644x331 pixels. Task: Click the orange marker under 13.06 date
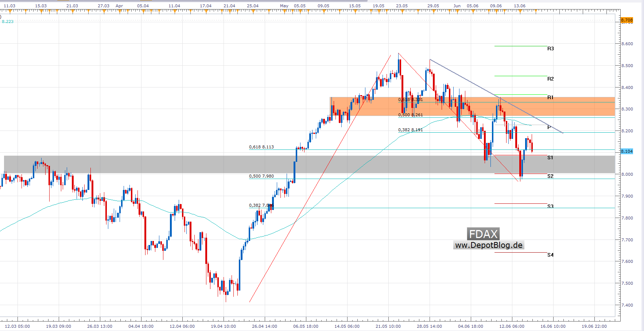coord(520,11)
